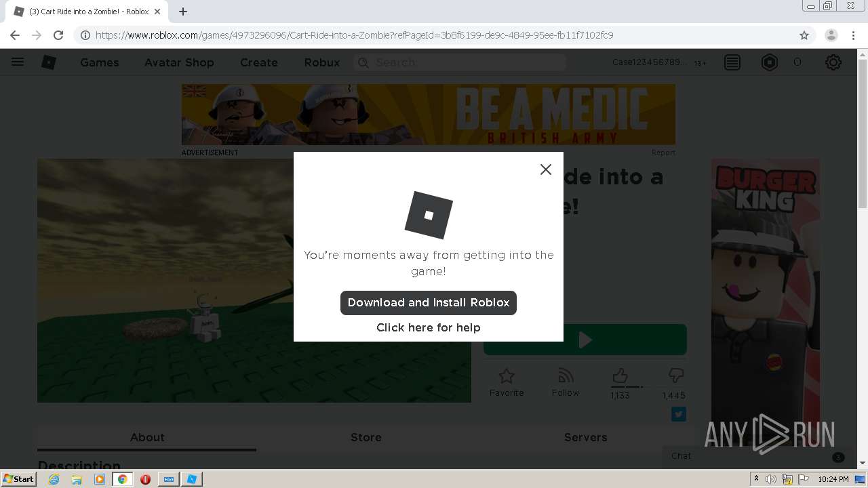Bookmark this page with star icon

point(804,35)
